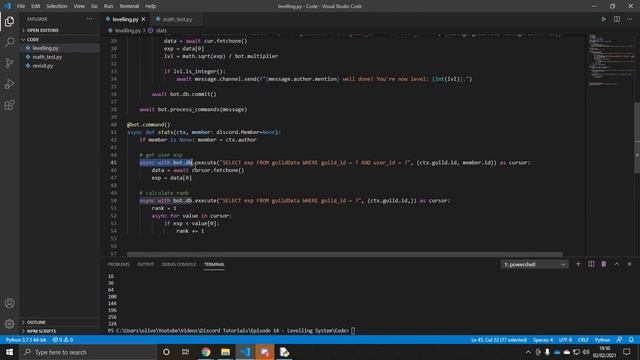640x360 pixels.
Task: Open the Selection menu
Action: [57, 6]
